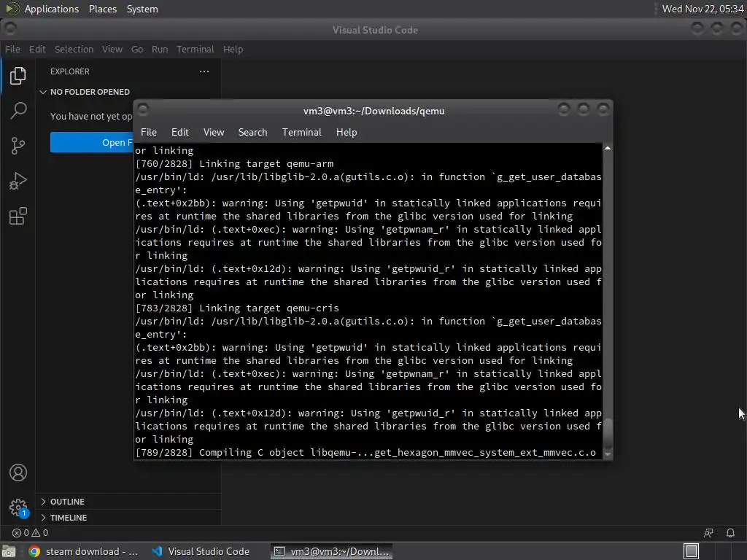Click the date and time clock

click(703, 9)
